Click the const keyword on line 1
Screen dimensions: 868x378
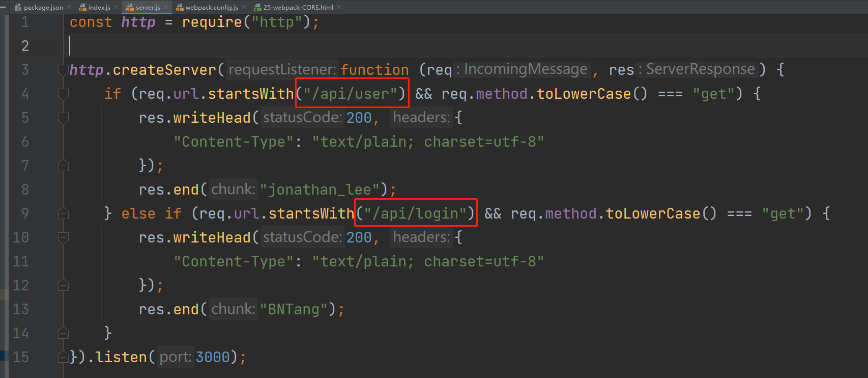pyautogui.click(x=91, y=22)
